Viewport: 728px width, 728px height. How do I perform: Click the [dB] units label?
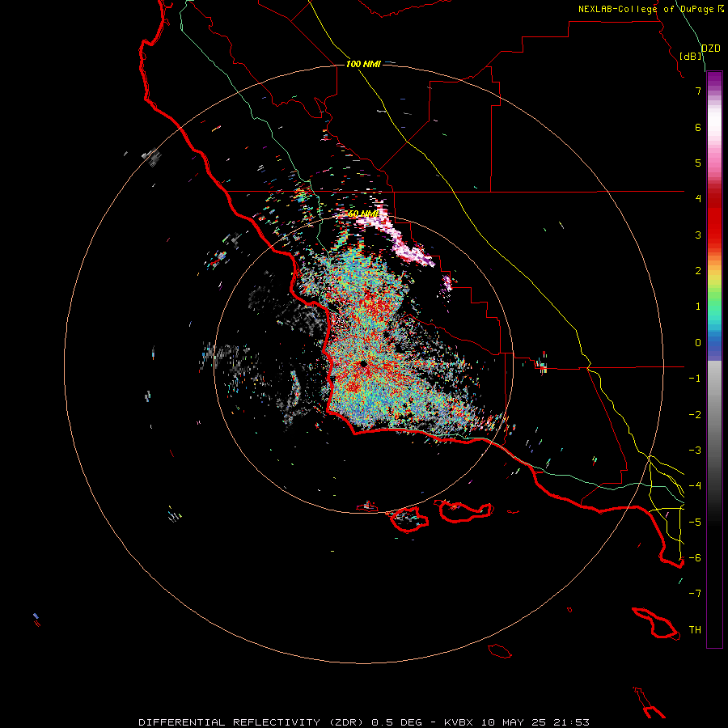coord(691,56)
